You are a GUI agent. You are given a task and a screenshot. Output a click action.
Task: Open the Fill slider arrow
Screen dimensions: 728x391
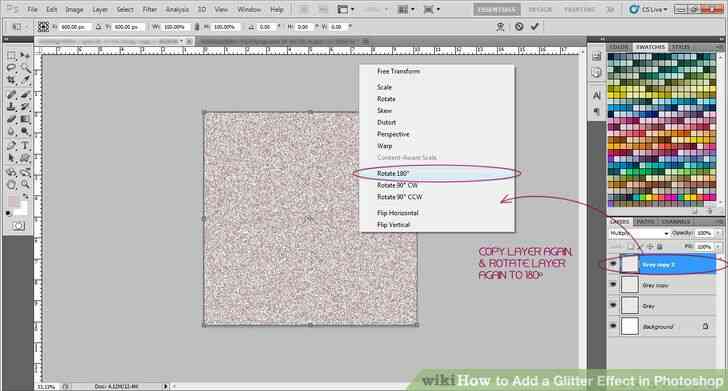(718, 246)
